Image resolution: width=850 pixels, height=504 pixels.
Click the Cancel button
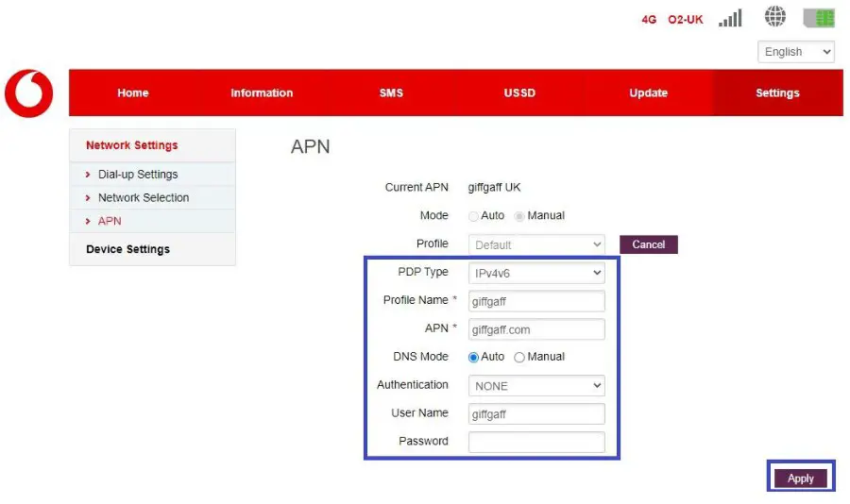(x=649, y=244)
